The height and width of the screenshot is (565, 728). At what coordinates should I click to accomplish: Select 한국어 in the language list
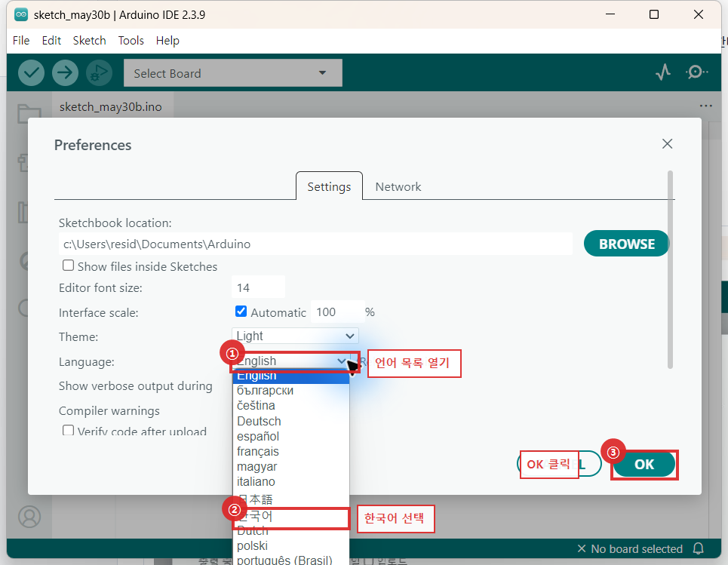pos(290,516)
